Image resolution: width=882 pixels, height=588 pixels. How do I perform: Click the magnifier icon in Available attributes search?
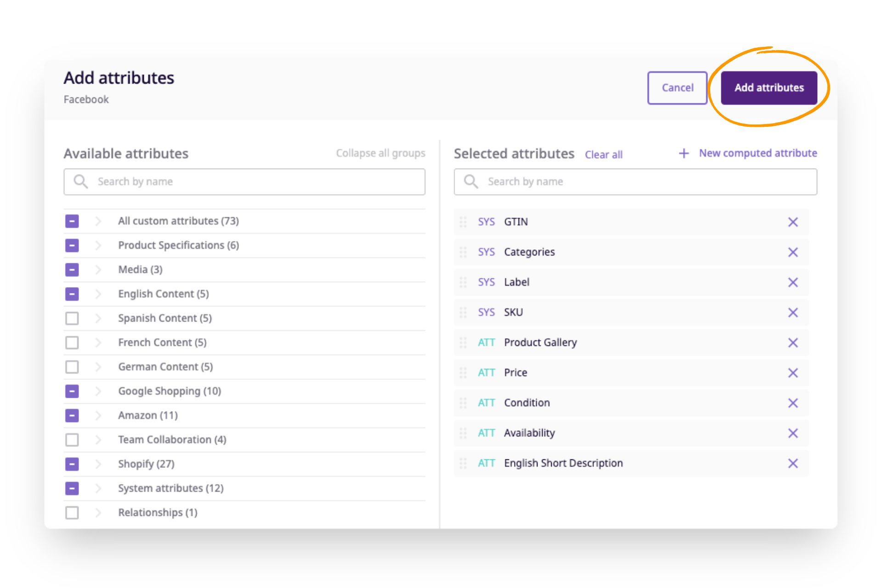[x=80, y=181]
